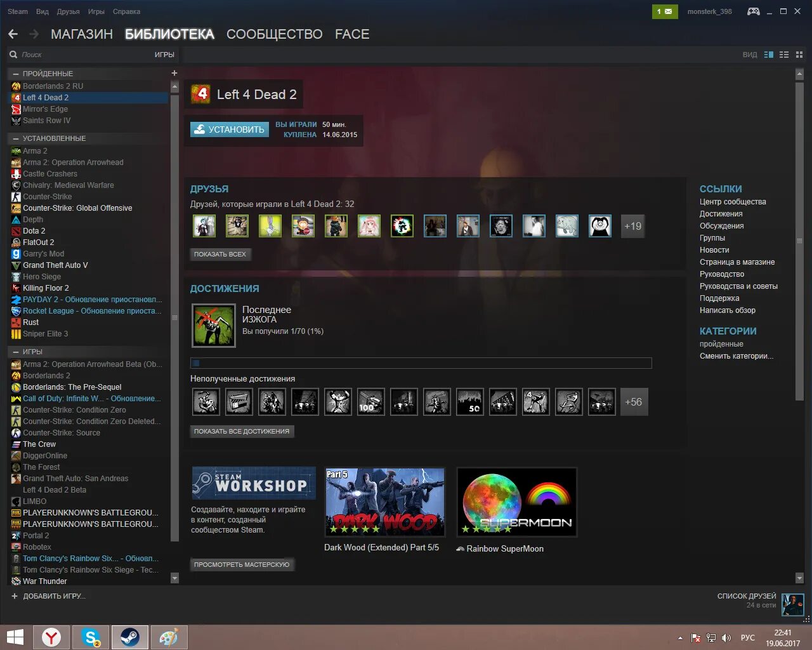This screenshot has width=812, height=650.
Task: Click the pink anime friend avatar
Action: coord(369,226)
